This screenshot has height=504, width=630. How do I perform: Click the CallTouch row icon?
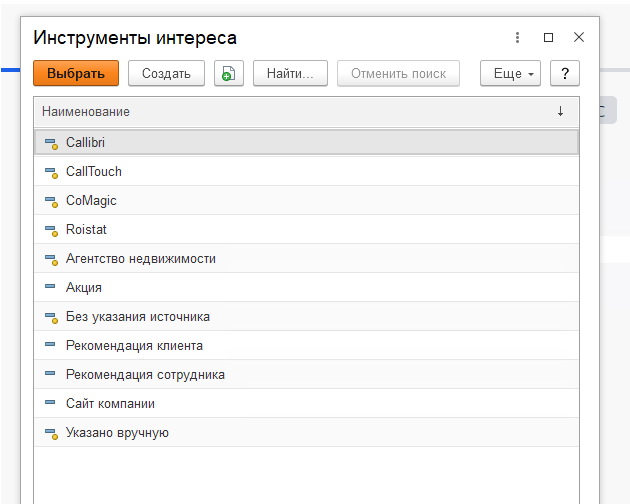point(51,172)
